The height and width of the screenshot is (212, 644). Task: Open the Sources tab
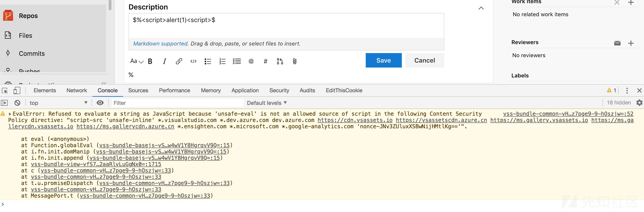[138, 90]
